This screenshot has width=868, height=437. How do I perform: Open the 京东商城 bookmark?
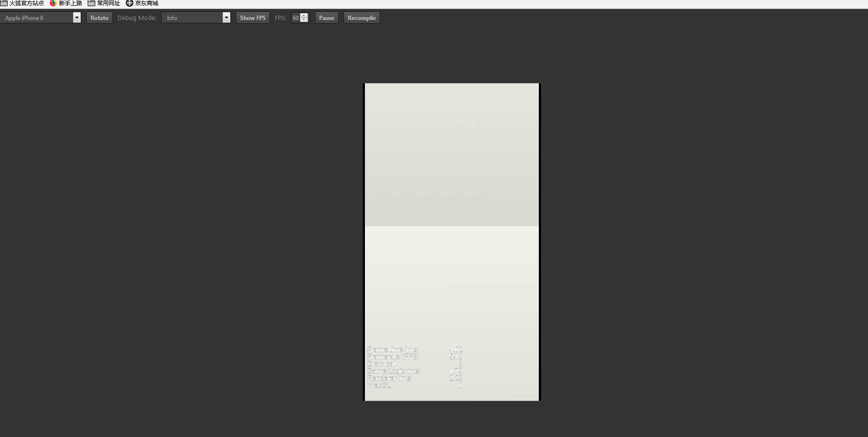click(x=142, y=3)
